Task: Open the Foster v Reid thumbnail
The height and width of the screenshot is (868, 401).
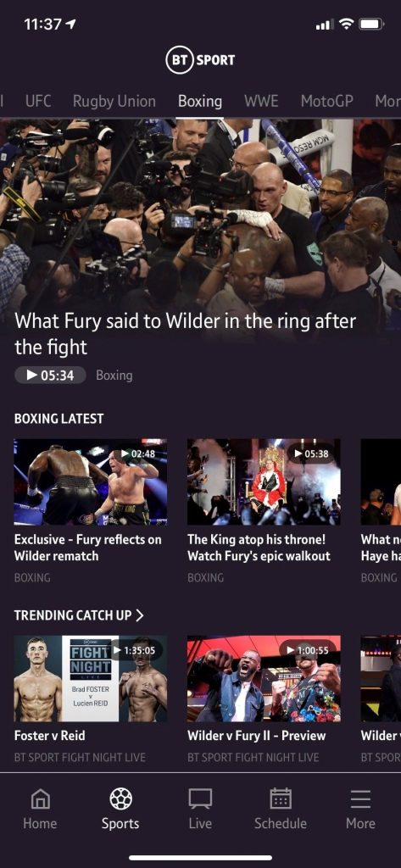Action: pyautogui.click(x=90, y=678)
